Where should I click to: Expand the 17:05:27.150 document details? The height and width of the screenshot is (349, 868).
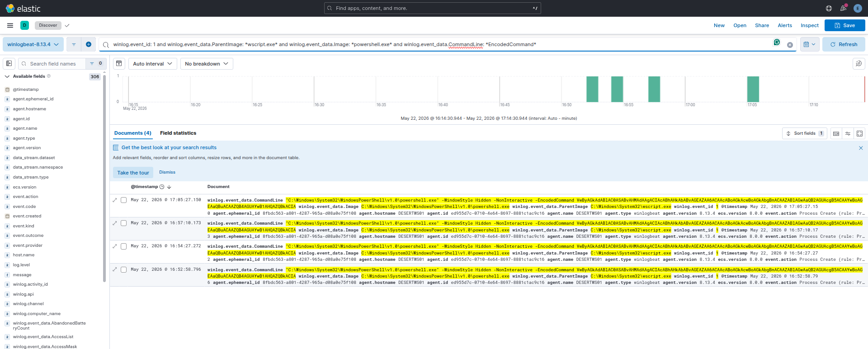114,200
